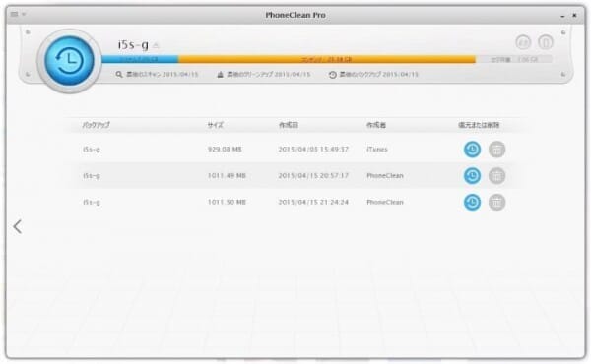This screenshot has height=364, width=591.
Task: Click the first round faint icon left of info icon
Action: pyautogui.click(x=523, y=42)
